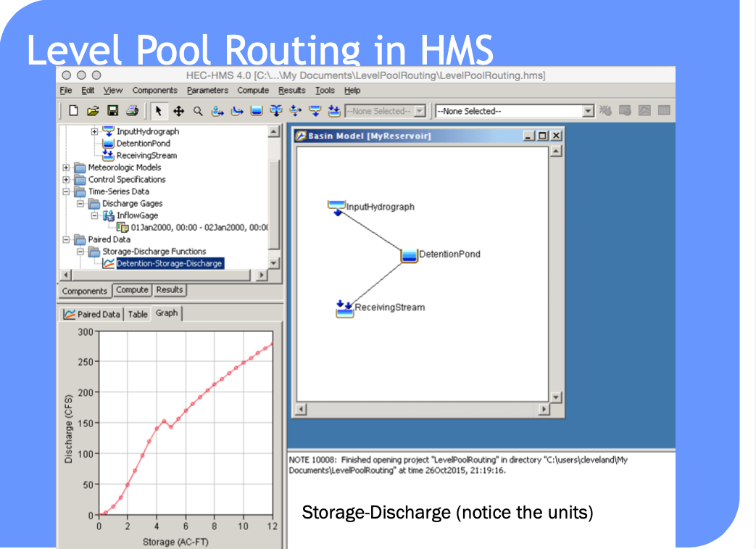Select the reservoir creation tool
756x549 pixels.
coord(257,112)
